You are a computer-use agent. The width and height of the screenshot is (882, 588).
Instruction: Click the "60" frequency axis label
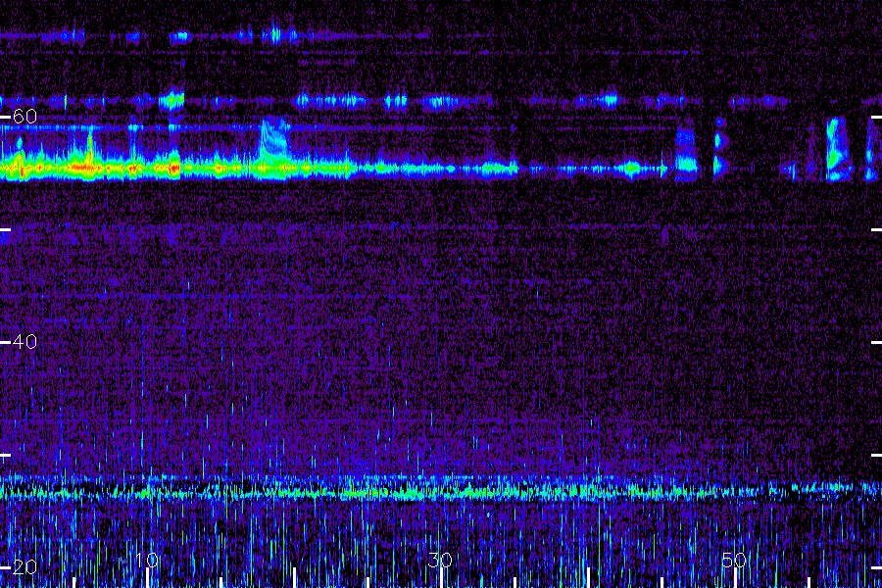pyautogui.click(x=24, y=117)
